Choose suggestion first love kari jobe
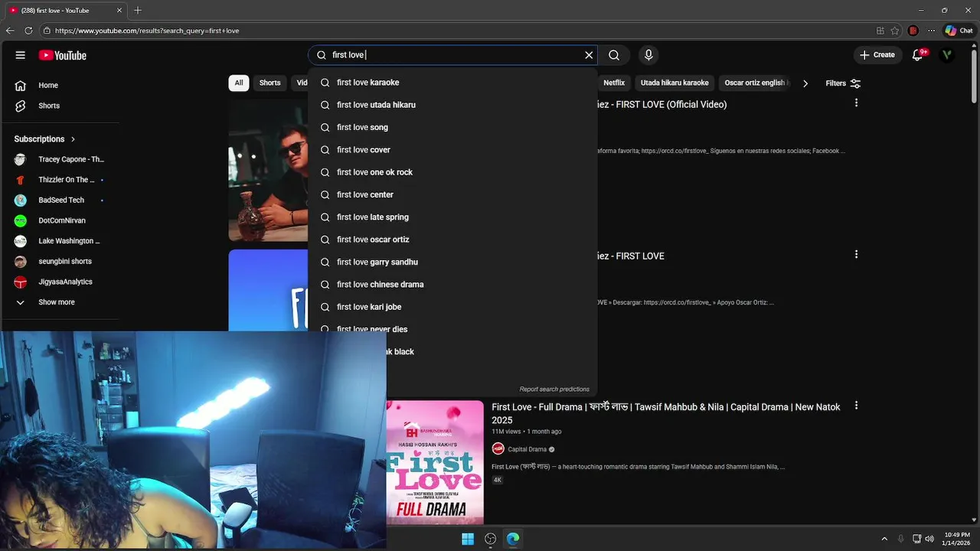Viewport: 980px width, 551px height. pyautogui.click(x=452, y=307)
